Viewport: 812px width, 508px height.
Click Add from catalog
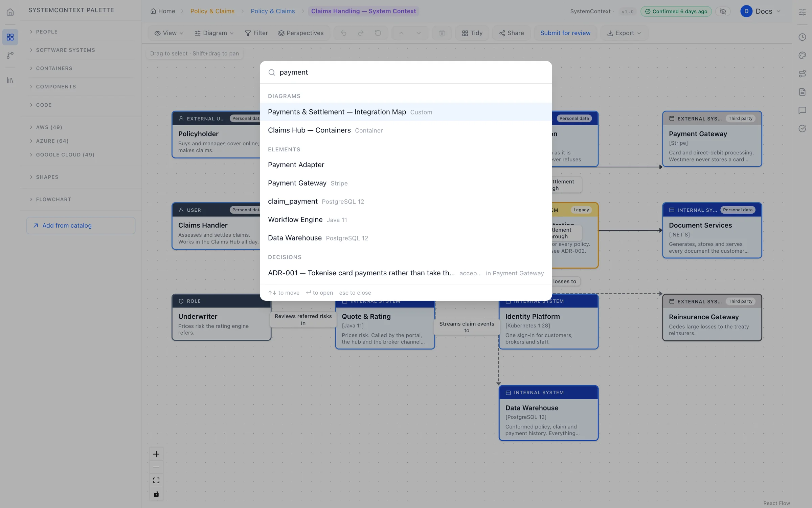pyautogui.click(x=81, y=226)
